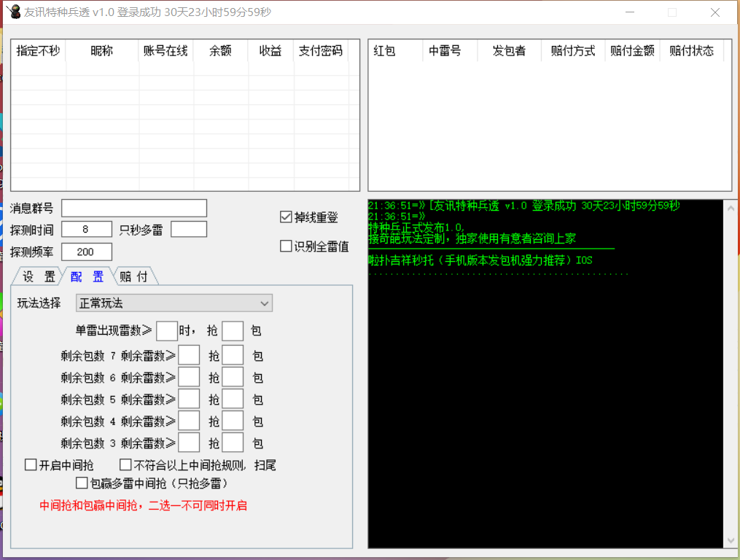
Task: Click log line 特种兵正式发布1.0
Action: click(x=416, y=227)
